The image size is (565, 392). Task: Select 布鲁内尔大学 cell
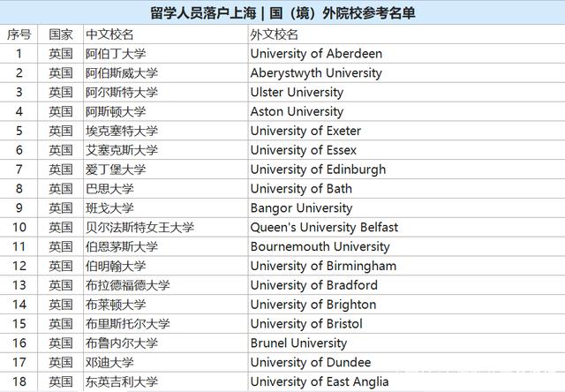tap(166, 343)
